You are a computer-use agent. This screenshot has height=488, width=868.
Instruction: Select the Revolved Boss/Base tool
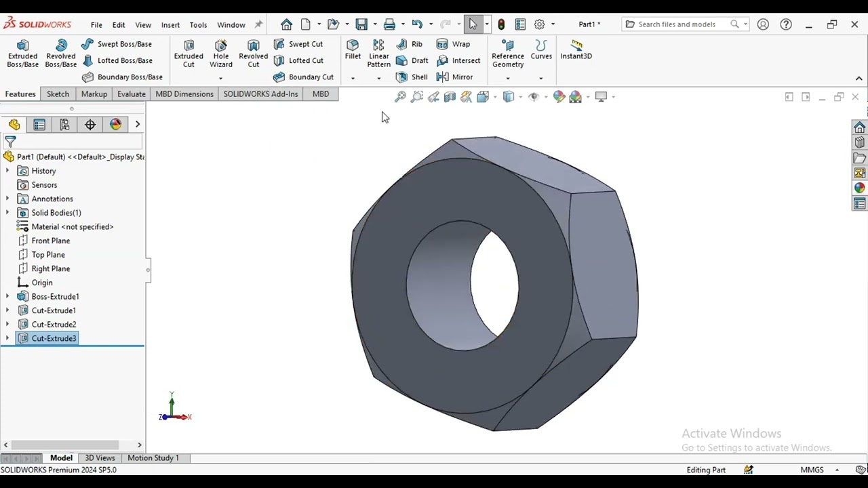61,54
